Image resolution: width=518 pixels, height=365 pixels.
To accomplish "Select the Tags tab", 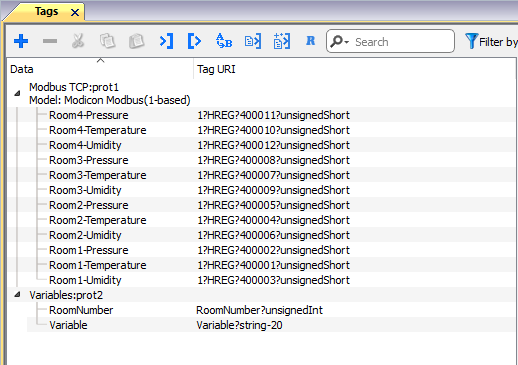I will (46, 12).
